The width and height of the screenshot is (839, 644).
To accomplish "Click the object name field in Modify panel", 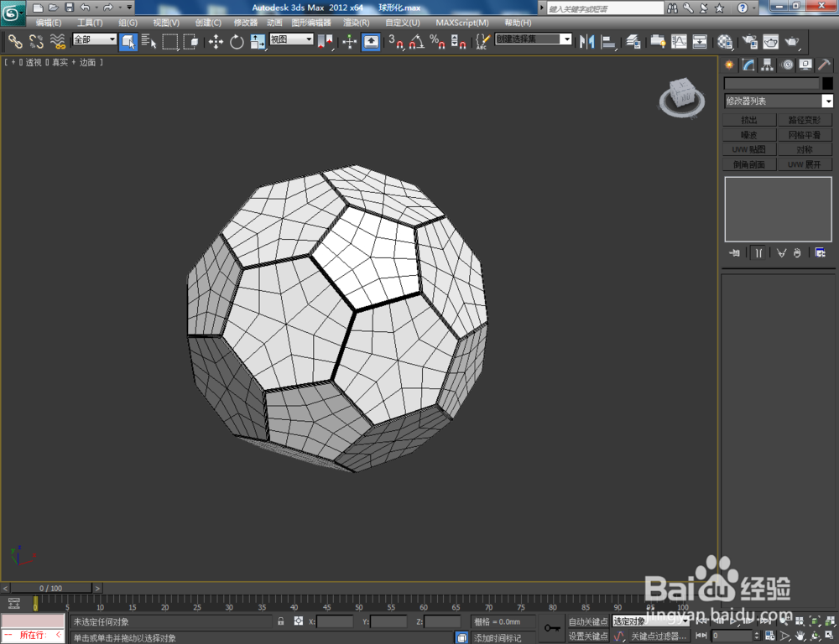I will click(x=772, y=83).
